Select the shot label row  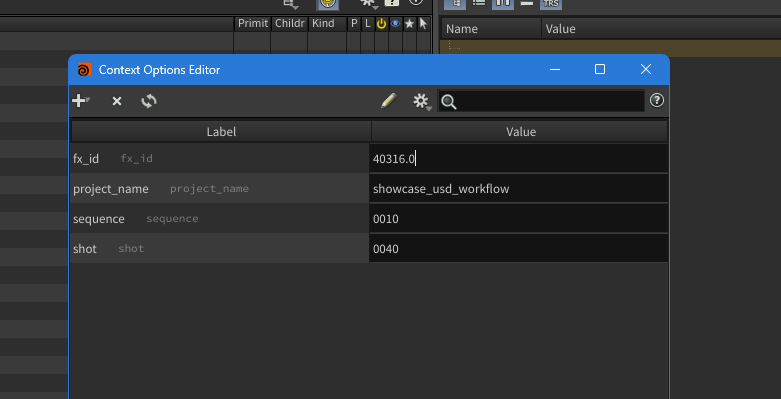(219, 249)
